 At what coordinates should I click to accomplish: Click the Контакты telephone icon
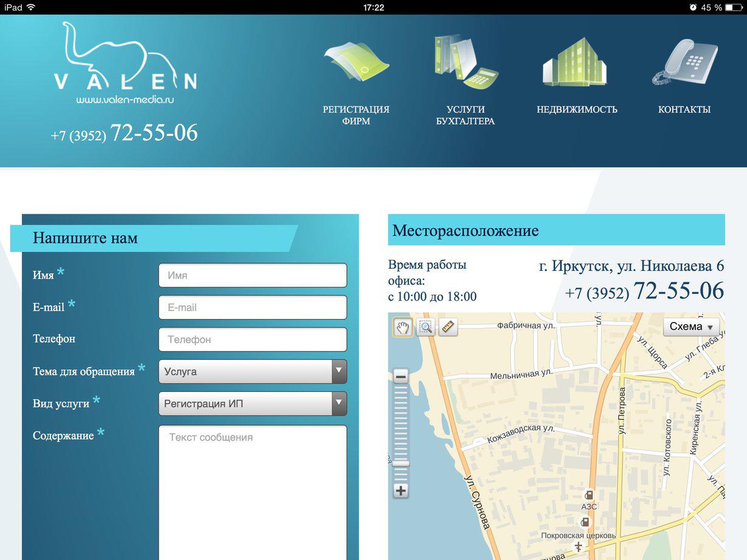click(684, 62)
